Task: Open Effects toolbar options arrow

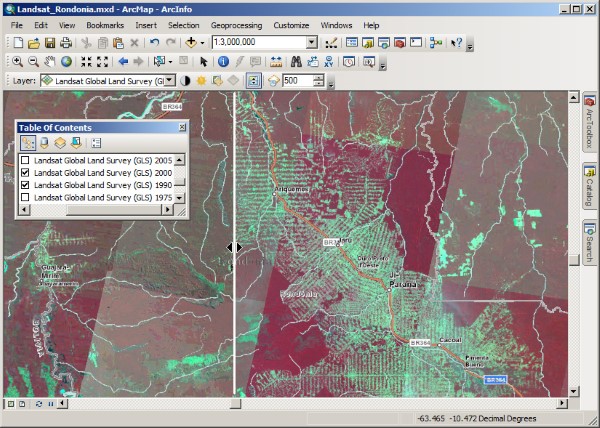Action: pyautogui.click(x=331, y=85)
